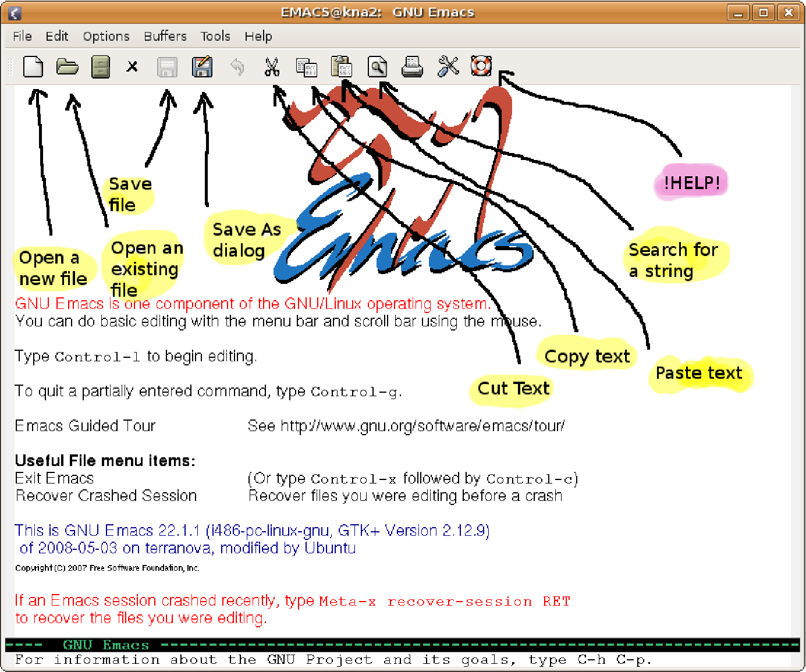Open the Options menu
Screen dimensions: 806x672
coord(106,36)
